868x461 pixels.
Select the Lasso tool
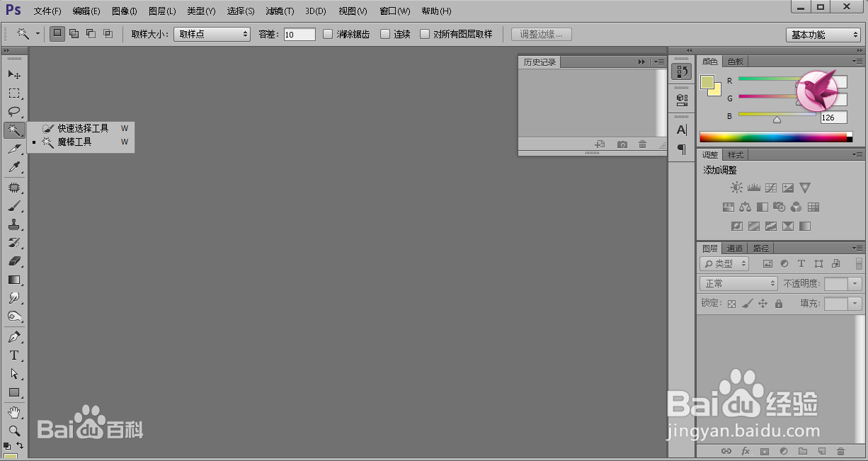click(14, 111)
